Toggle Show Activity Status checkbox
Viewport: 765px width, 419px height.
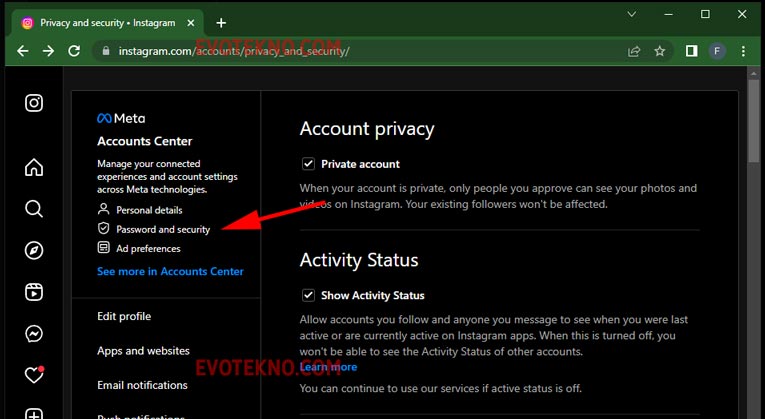pos(309,295)
